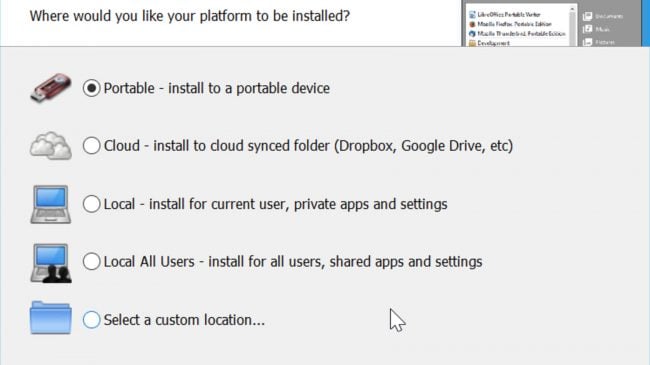Screen dimensions: 650x365
Task: Click the red USB flash drive icon
Action: [51, 88]
